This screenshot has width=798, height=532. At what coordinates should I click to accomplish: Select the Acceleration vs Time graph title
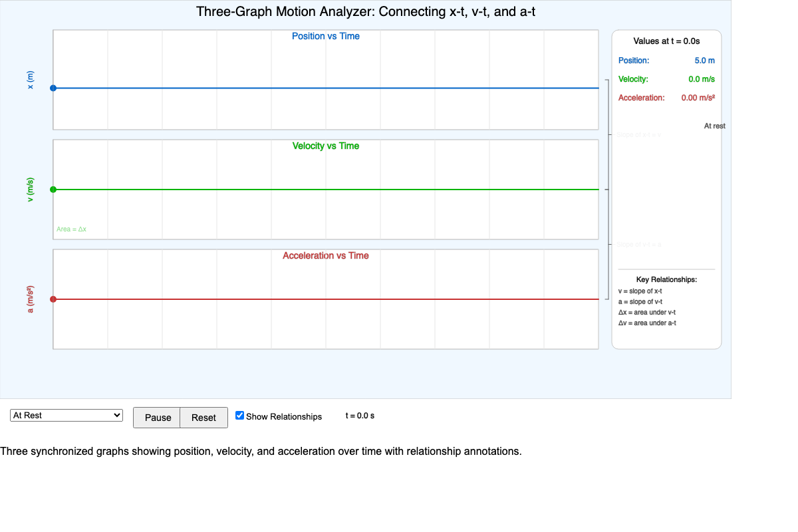click(x=325, y=255)
